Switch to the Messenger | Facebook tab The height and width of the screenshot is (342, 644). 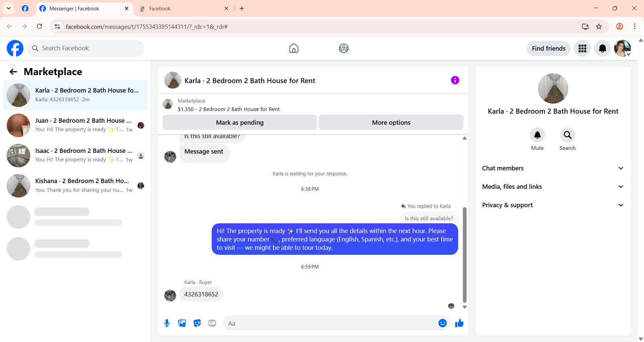pos(84,9)
